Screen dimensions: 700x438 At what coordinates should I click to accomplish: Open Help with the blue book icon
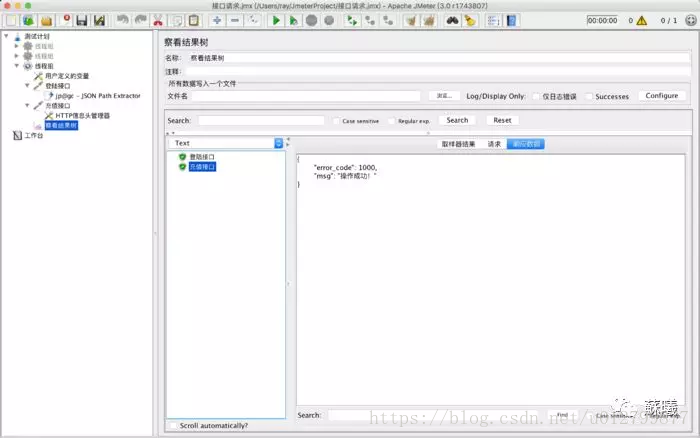click(x=512, y=21)
